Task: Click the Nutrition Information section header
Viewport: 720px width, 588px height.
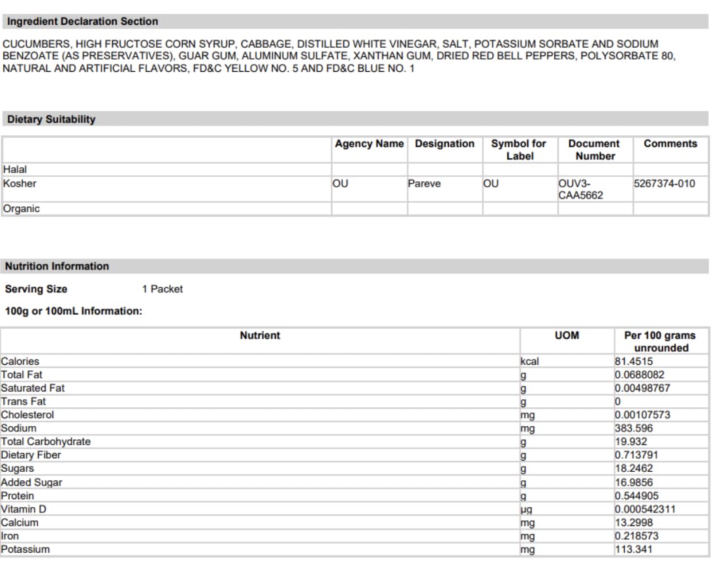Action: click(x=57, y=266)
